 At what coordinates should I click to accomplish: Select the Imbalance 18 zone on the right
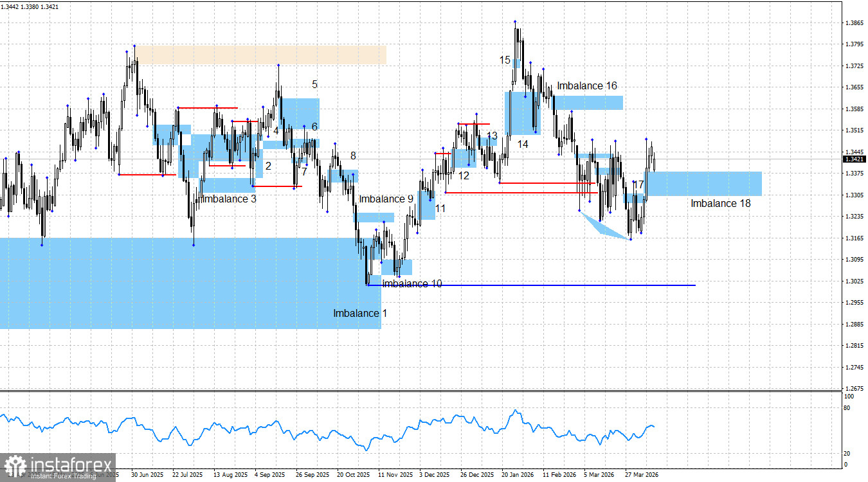point(707,183)
